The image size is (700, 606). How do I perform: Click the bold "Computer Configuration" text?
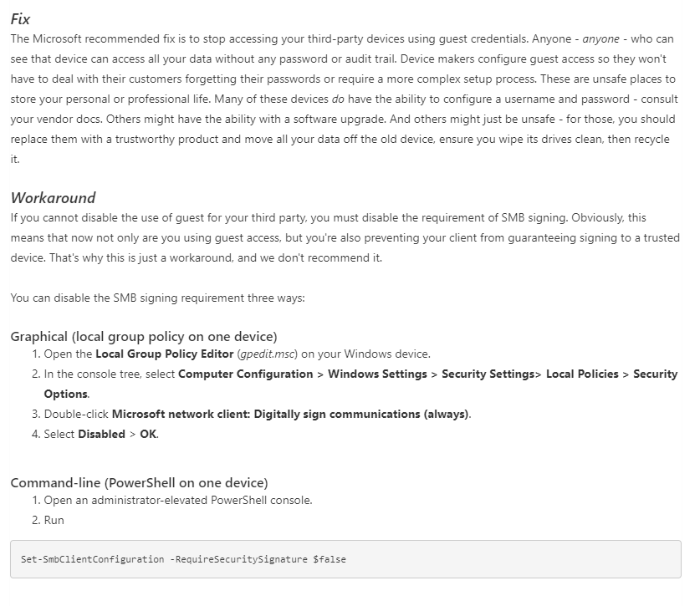coord(245,374)
